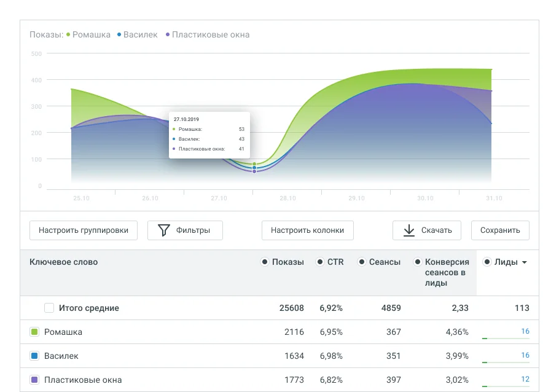Click the Ключевое слово column header
This screenshot has width=559, height=392.
[x=63, y=262]
